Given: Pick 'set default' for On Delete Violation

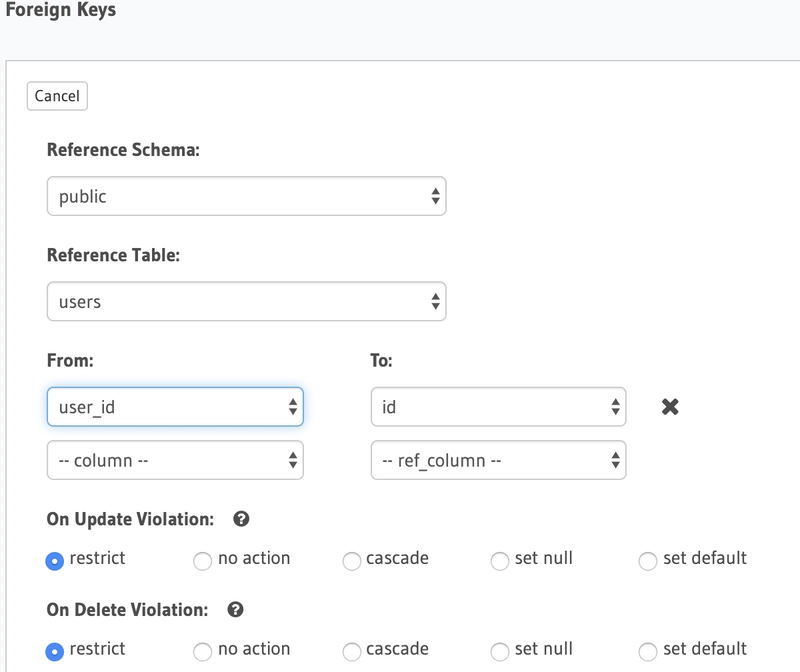Looking at the screenshot, I should pos(648,651).
